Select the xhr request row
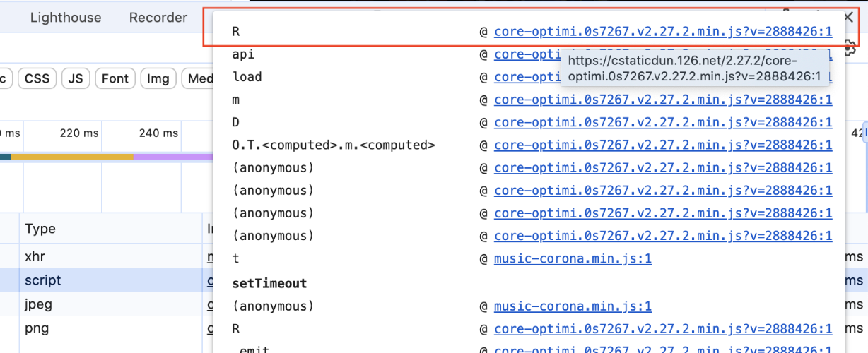The image size is (868, 353). [39, 256]
